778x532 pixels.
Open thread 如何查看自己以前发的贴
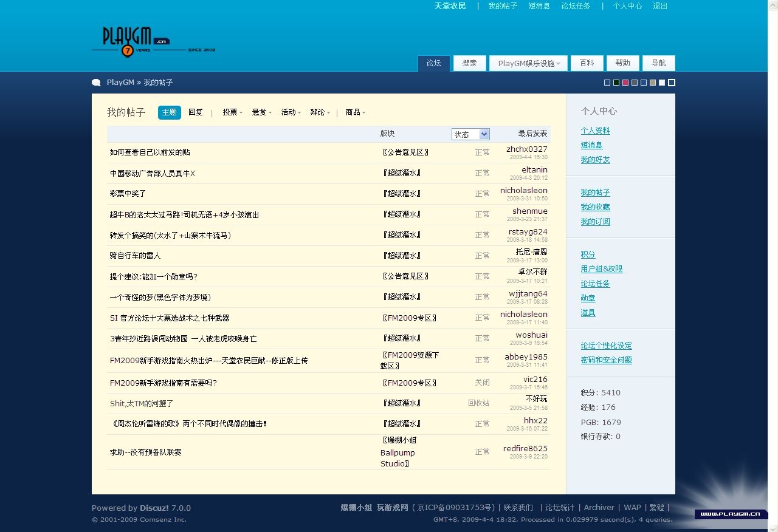[150, 152]
